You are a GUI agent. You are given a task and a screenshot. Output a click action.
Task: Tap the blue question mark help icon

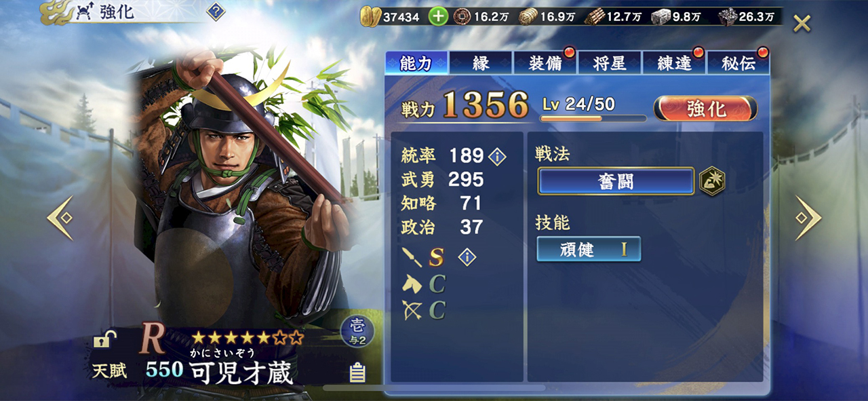216,12
